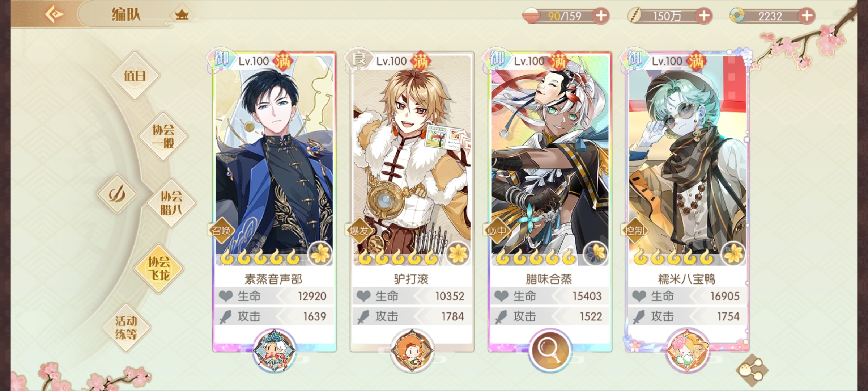Open the team link icon at bottom right
This screenshot has width=868, height=391.
click(752, 370)
